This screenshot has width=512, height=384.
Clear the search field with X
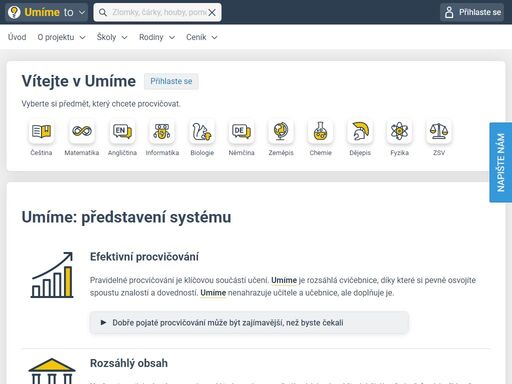tap(212, 13)
